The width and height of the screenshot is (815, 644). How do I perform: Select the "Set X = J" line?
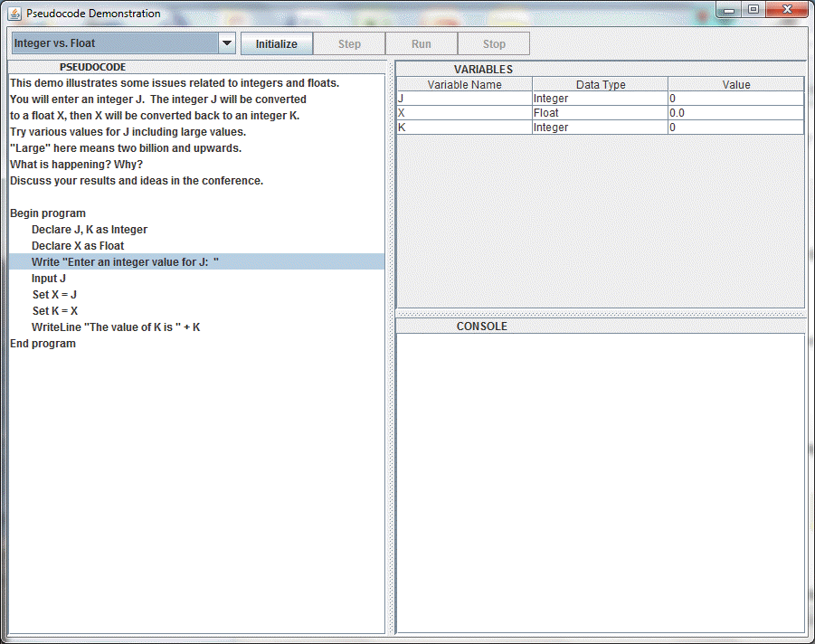(55, 295)
